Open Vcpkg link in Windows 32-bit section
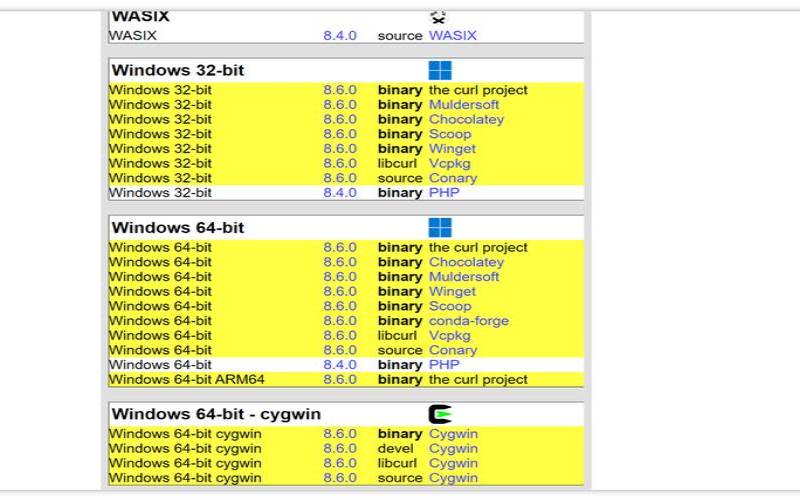800x500 pixels. click(x=449, y=164)
